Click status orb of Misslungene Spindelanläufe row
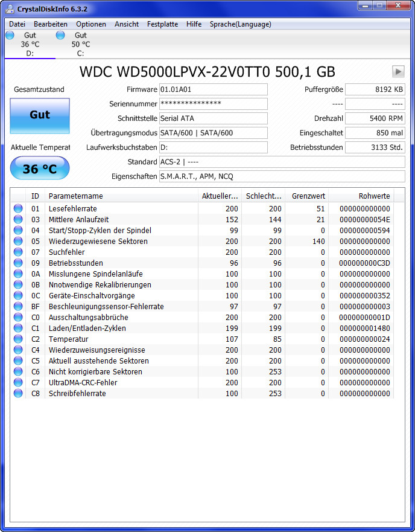This screenshot has height=532, width=415. pyautogui.click(x=18, y=274)
